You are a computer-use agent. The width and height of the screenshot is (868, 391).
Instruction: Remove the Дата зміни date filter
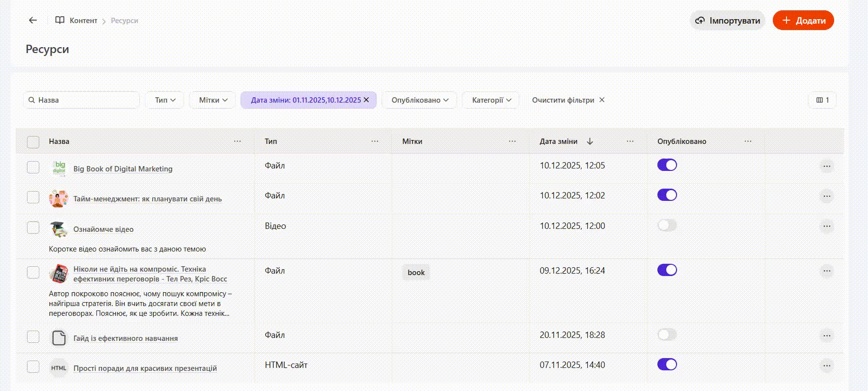[366, 100]
